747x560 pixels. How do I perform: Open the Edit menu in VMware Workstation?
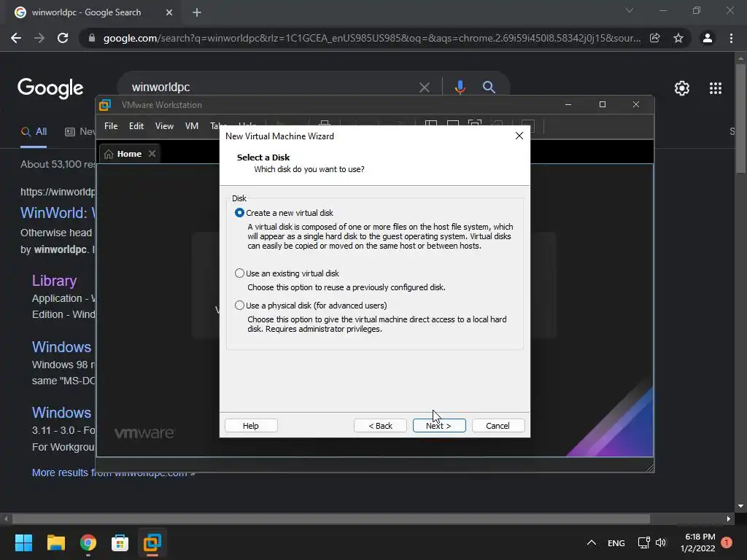tap(136, 126)
